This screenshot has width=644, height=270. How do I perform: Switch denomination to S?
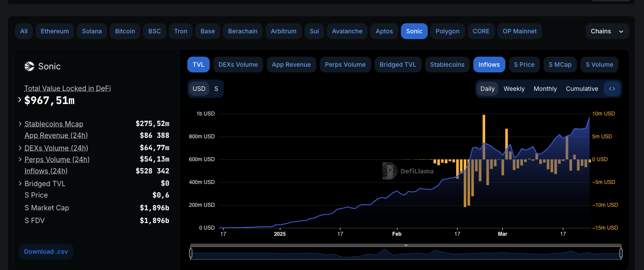click(x=216, y=89)
